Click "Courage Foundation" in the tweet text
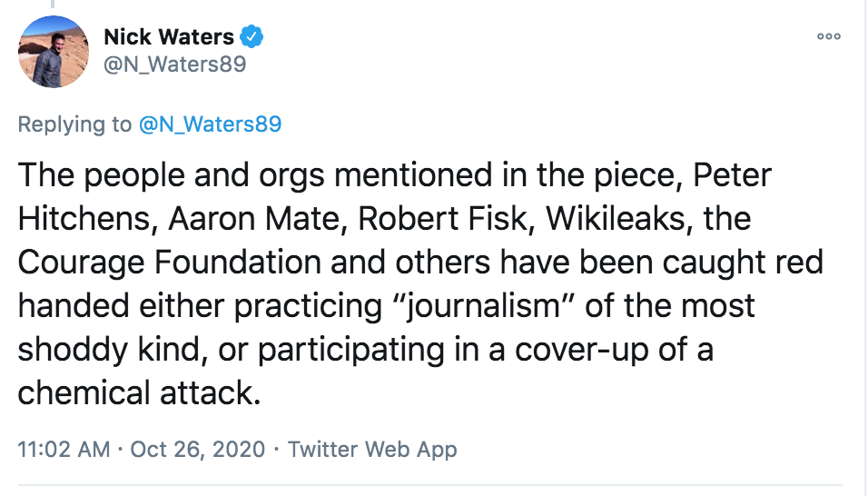Viewport: 868px width, 496px height. [169, 262]
